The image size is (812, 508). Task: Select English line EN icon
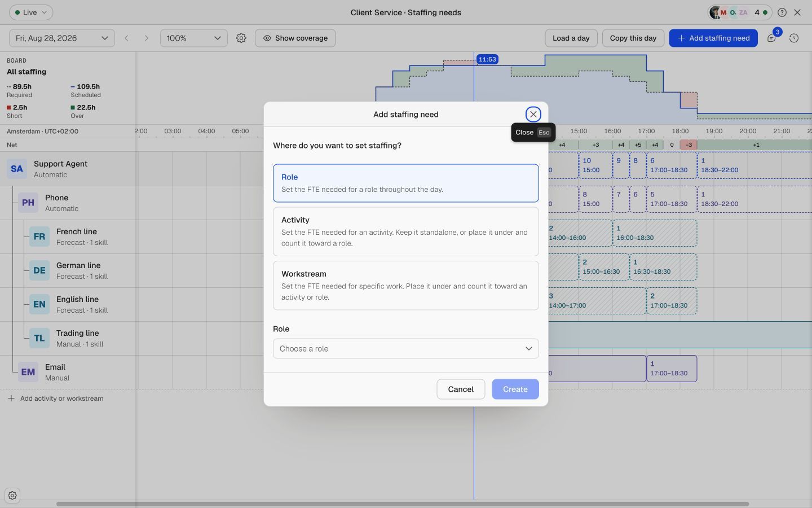39,304
